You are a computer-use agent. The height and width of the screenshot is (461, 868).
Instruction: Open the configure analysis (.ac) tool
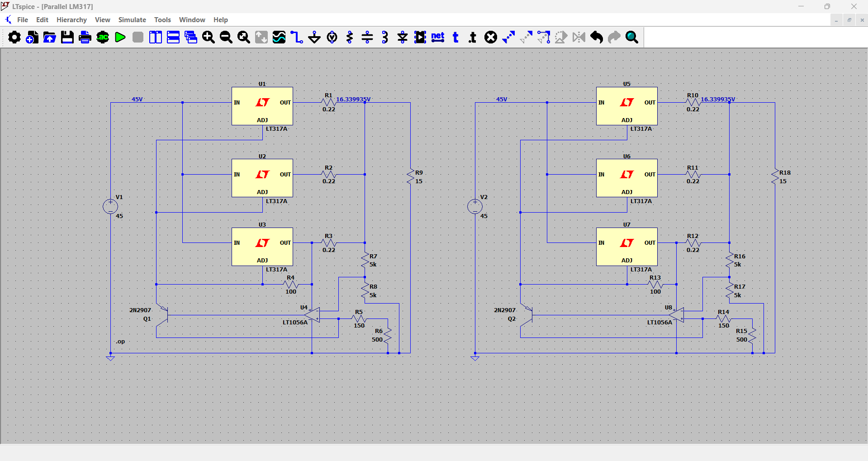(x=103, y=37)
